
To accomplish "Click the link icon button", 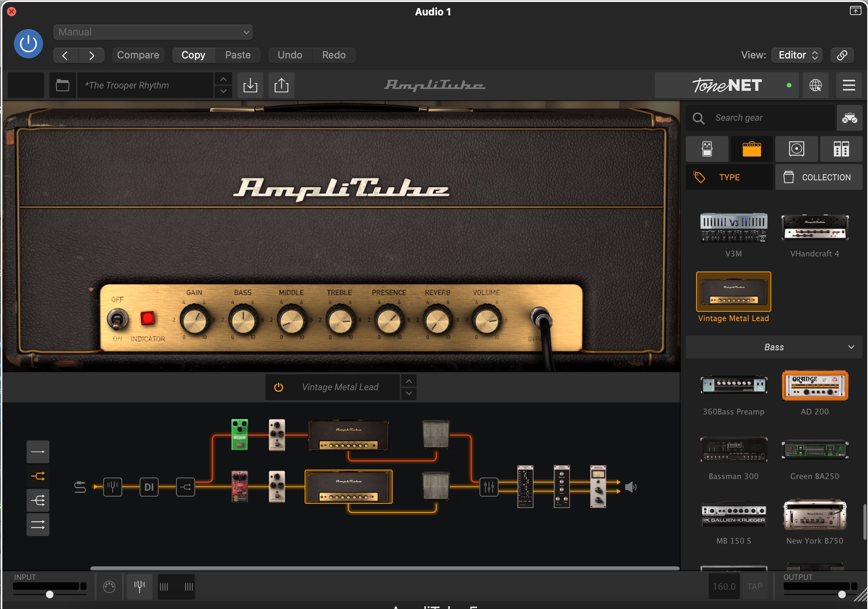I will coord(842,55).
